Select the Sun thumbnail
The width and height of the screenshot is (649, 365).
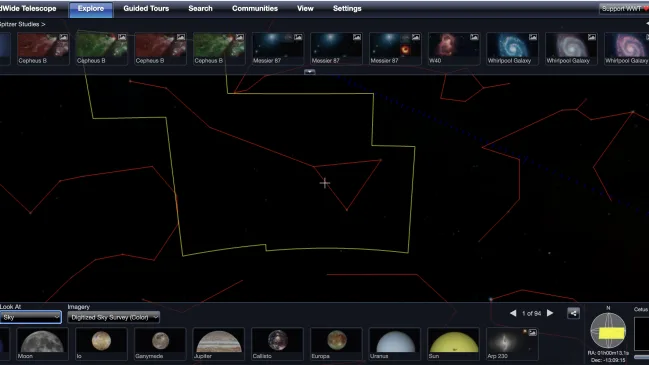click(x=454, y=343)
